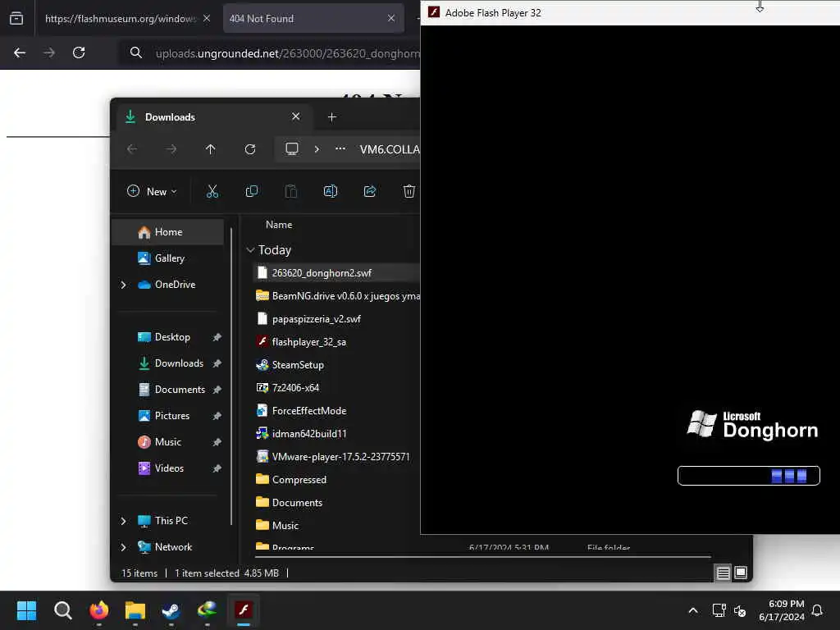The image size is (840, 630).
Task: Click the Cut icon in Explorer toolbar
Action: pyautogui.click(x=212, y=191)
